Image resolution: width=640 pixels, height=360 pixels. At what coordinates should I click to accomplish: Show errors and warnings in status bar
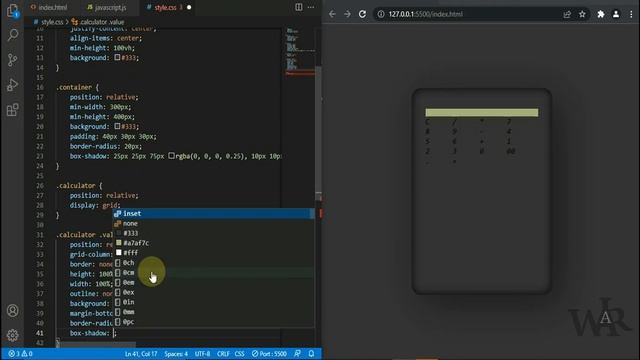pyautogui.click(x=20, y=353)
